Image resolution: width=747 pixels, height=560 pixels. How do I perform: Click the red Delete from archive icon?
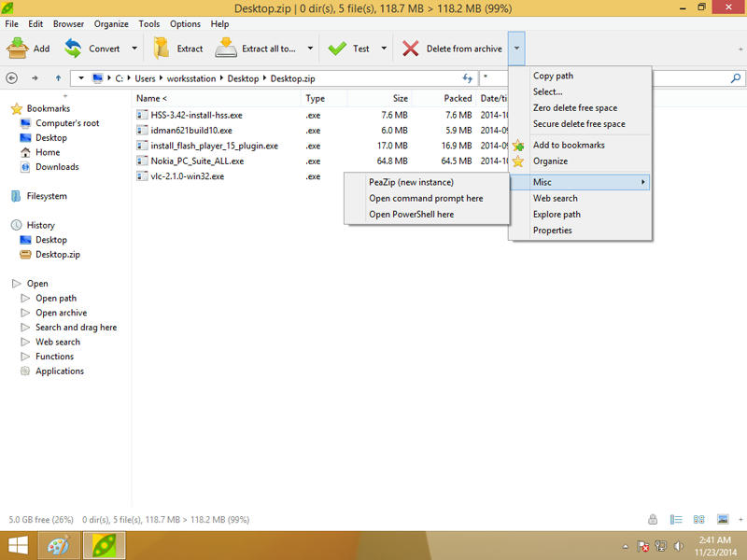point(410,49)
